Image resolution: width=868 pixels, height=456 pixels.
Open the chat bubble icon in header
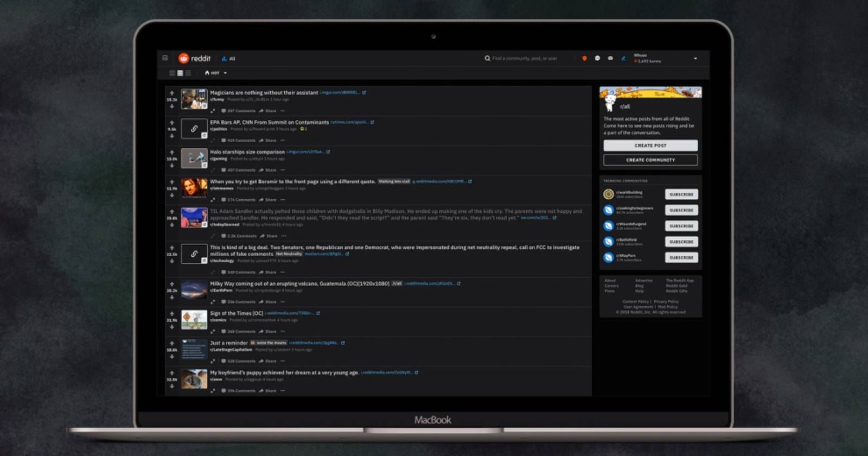click(x=597, y=58)
